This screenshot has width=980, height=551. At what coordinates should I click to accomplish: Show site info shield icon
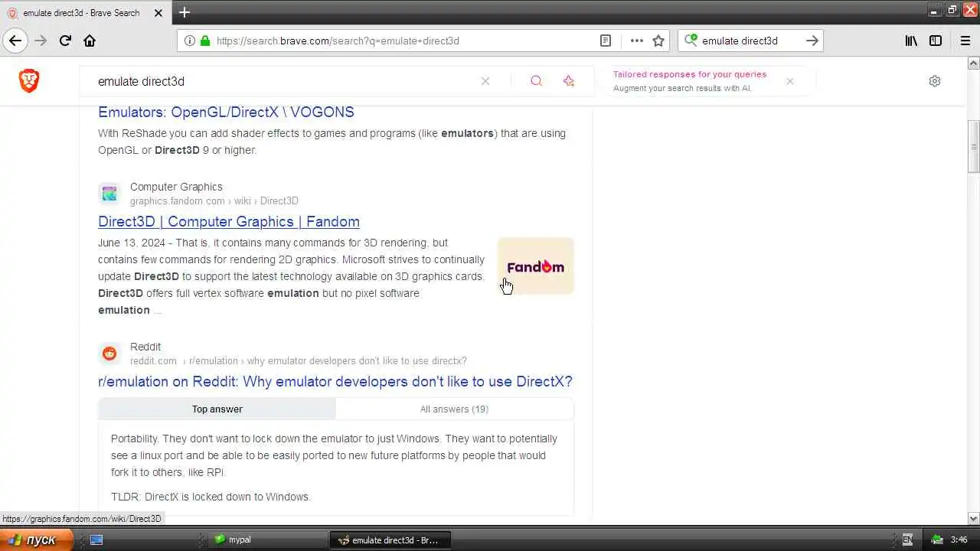click(190, 41)
